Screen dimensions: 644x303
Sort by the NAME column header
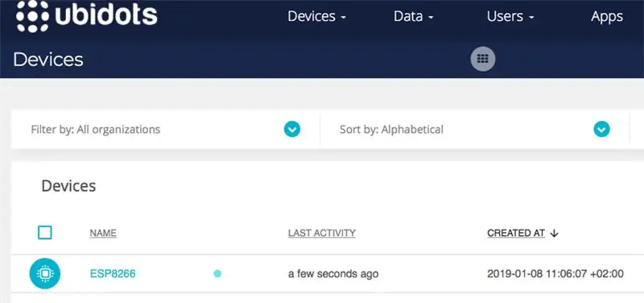coord(103,233)
